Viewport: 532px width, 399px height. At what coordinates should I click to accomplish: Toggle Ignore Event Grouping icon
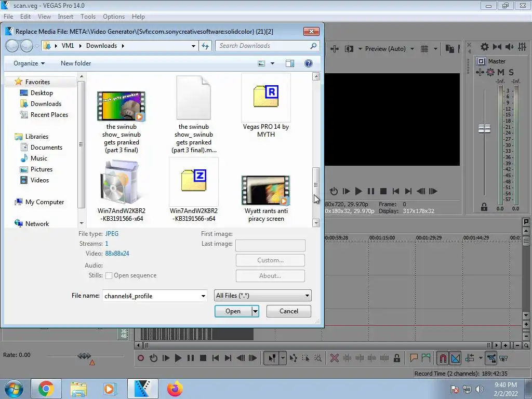click(503, 358)
